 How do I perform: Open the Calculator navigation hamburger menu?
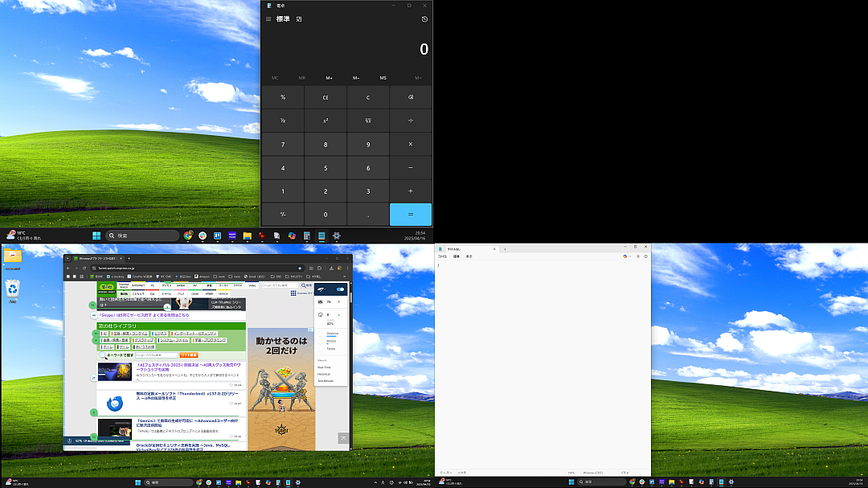[268, 18]
